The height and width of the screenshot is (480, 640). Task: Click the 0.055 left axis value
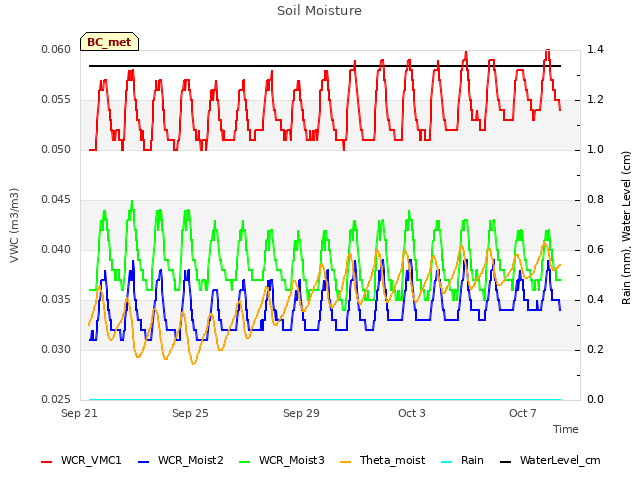pyautogui.click(x=56, y=100)
